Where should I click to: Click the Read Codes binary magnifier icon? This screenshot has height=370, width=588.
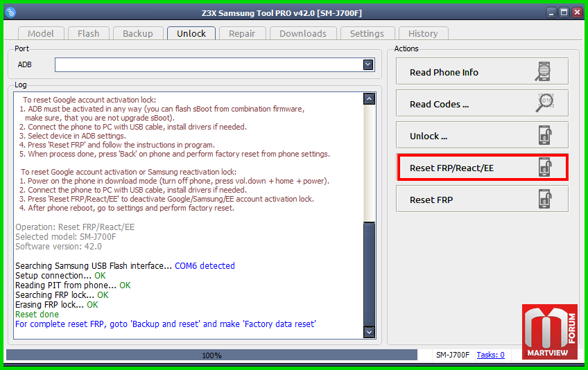544,103
